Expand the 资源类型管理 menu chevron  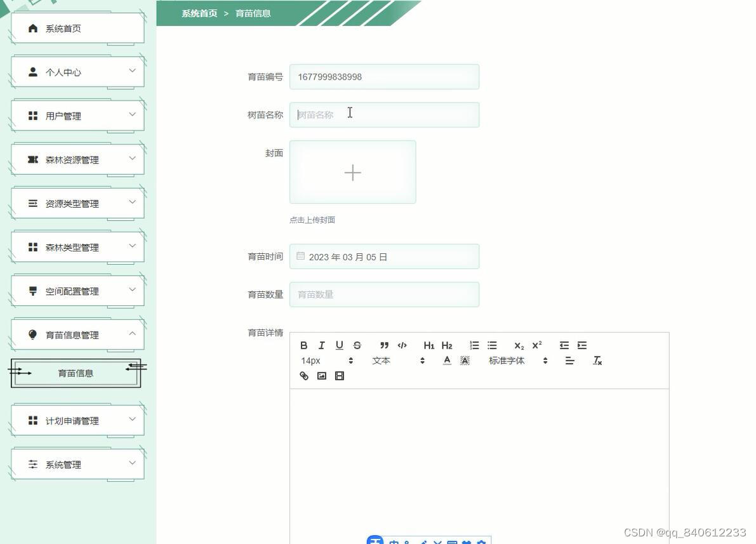click(x=132, y=202)
